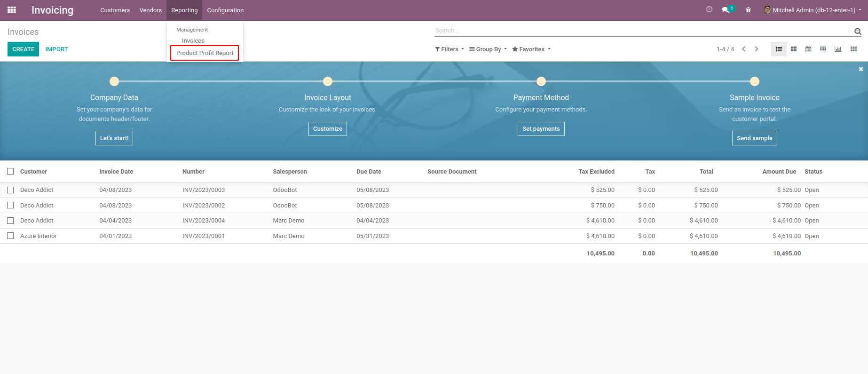Sort by Source Document column header
This screenshot has width=868, height=374.
coord(452,171)
